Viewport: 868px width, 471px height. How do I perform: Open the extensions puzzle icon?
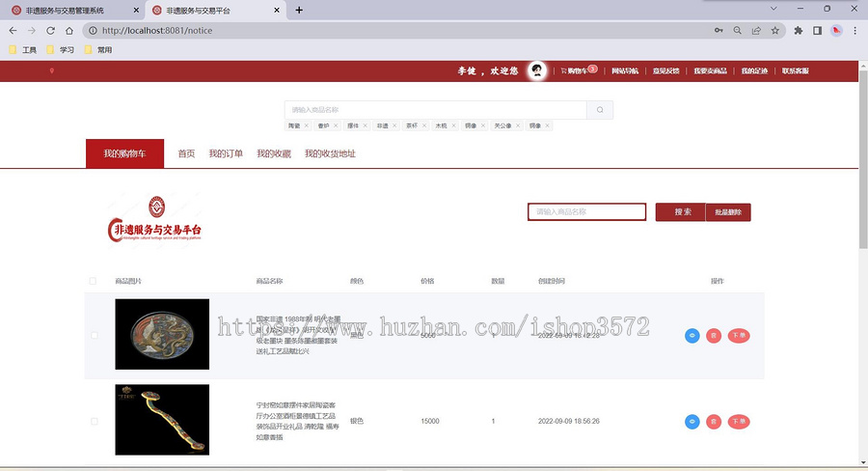[799, 31]
